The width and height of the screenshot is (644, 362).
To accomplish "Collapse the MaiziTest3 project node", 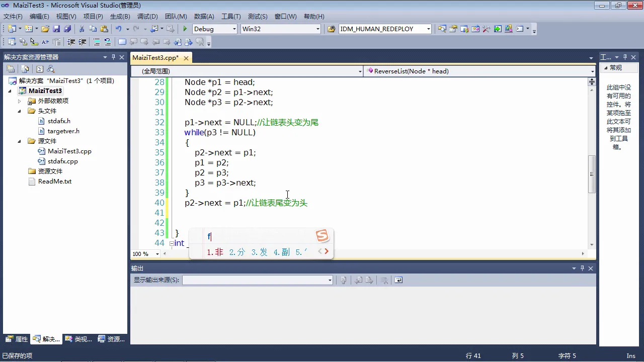I will point(10,91).
